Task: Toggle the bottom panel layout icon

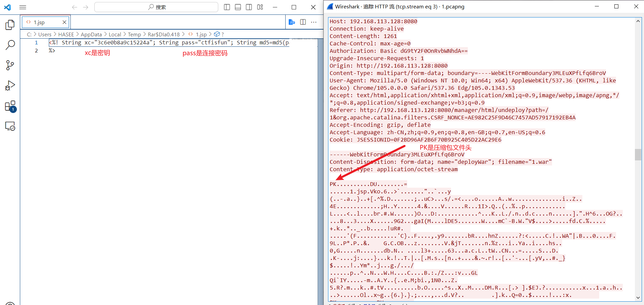Action: (238, 7)
